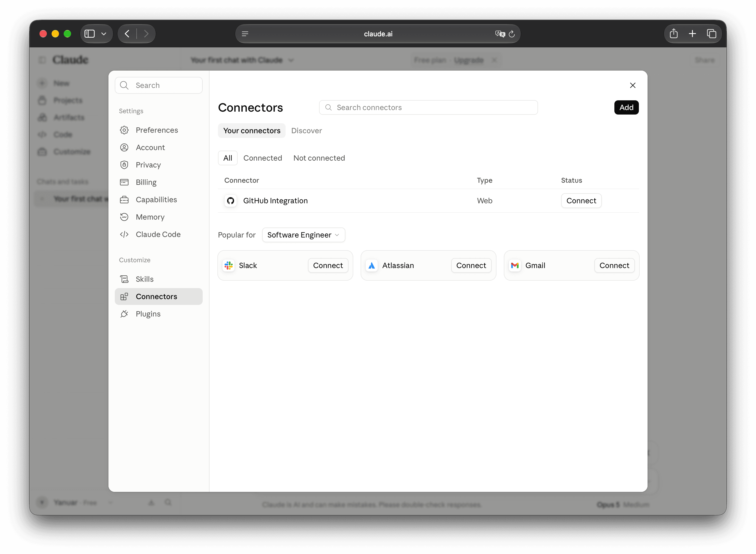Screen dimensions: 756x554
Task: Select Connectors in sidebar
Action: tap(158, 296)
